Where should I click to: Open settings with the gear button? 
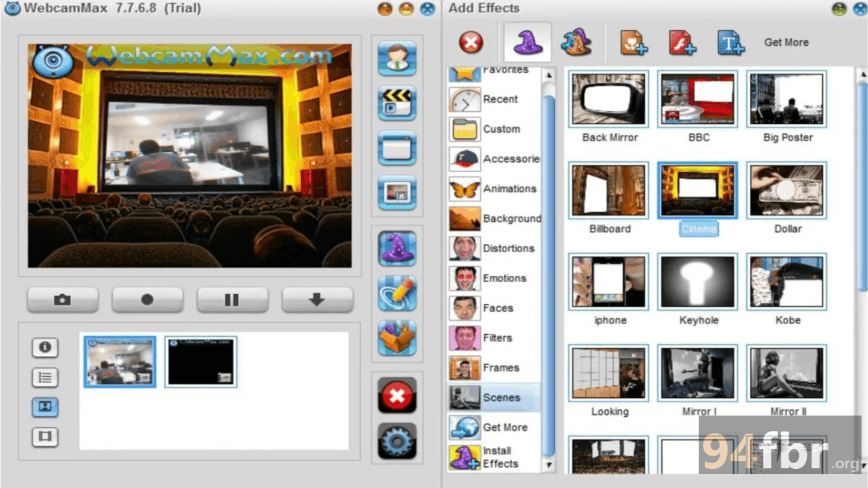click(x=397, y=440)
